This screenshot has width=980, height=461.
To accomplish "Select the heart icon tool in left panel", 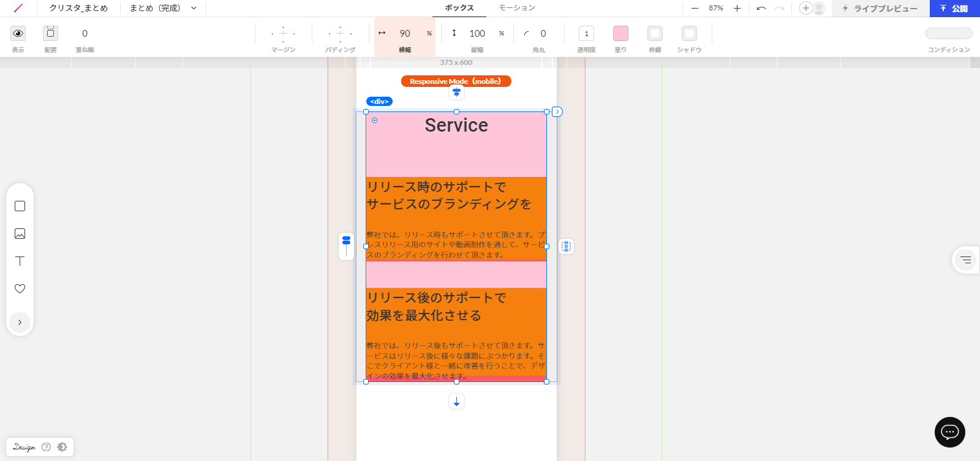I will pyautogui.click(x=20, y=288).
